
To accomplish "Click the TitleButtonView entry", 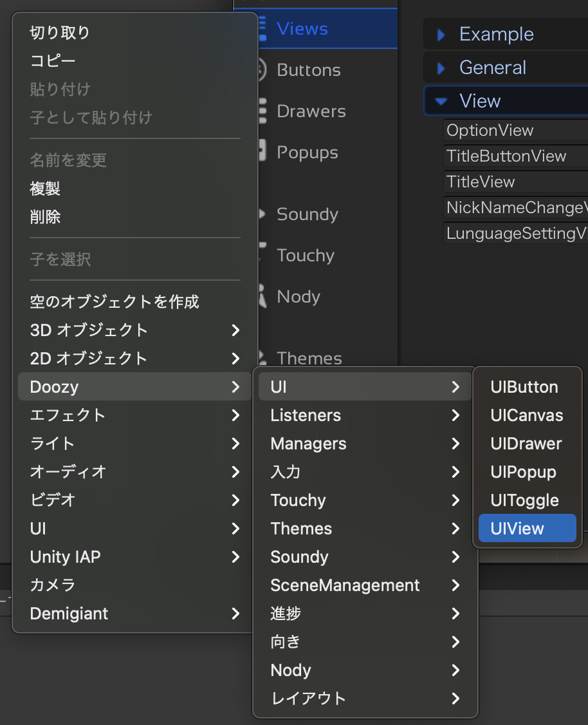I will pos(515,156).
